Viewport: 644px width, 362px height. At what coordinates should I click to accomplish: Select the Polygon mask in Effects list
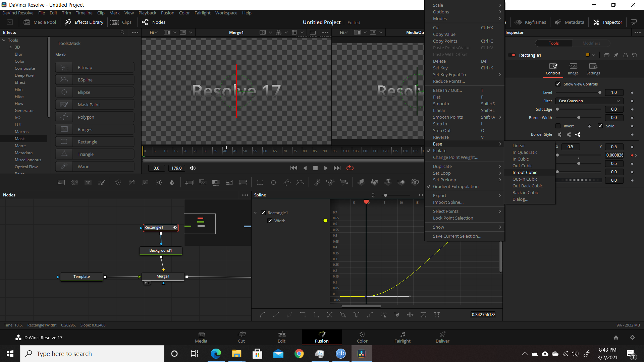[95, 117]
